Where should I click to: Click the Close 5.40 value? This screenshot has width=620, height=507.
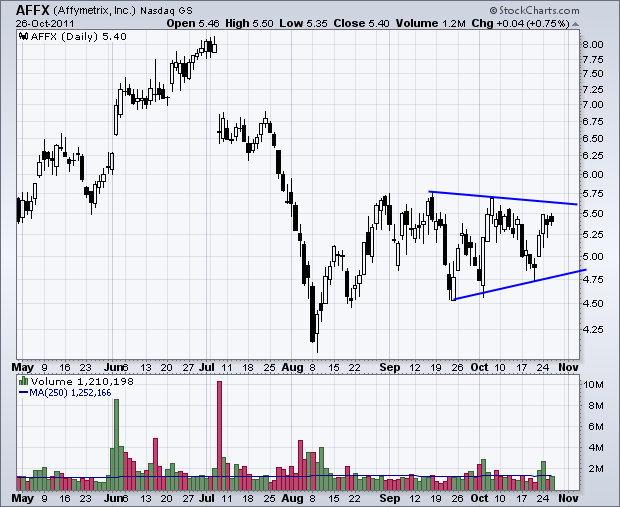[x=361, y=23]
